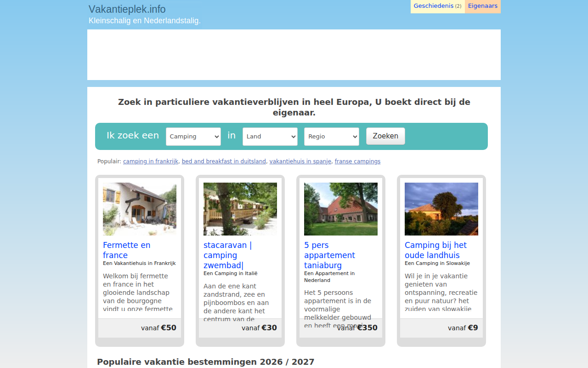Expand the Regio region dropdown
Viewport: 588px width, 368px height.
(332, 137)
